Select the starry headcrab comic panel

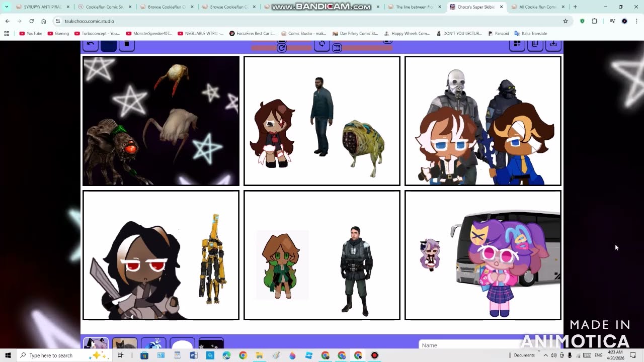161,121
